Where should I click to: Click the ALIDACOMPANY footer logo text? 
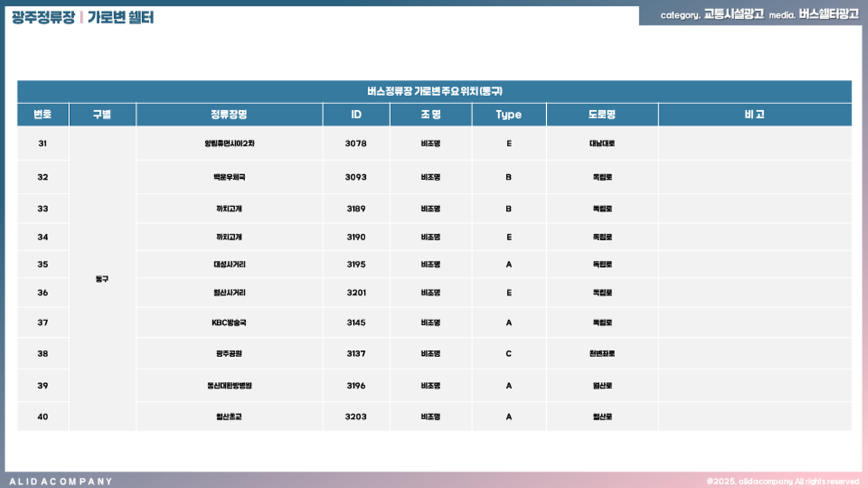61,481
